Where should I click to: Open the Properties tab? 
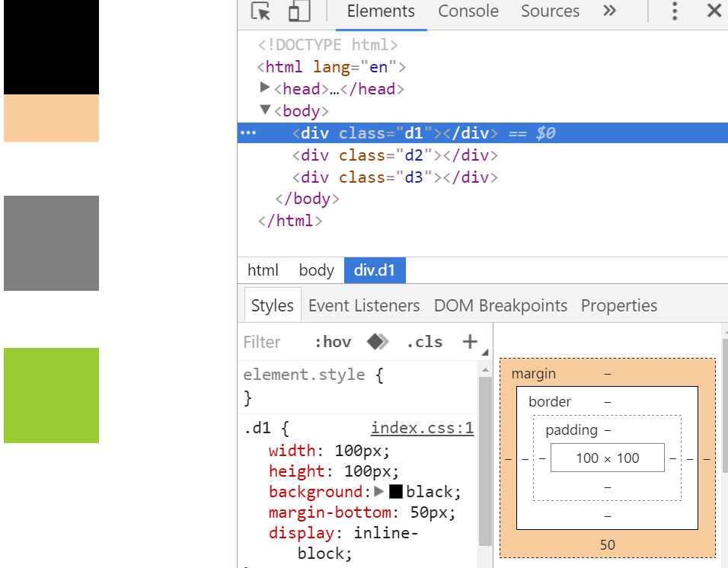(619, 305)
